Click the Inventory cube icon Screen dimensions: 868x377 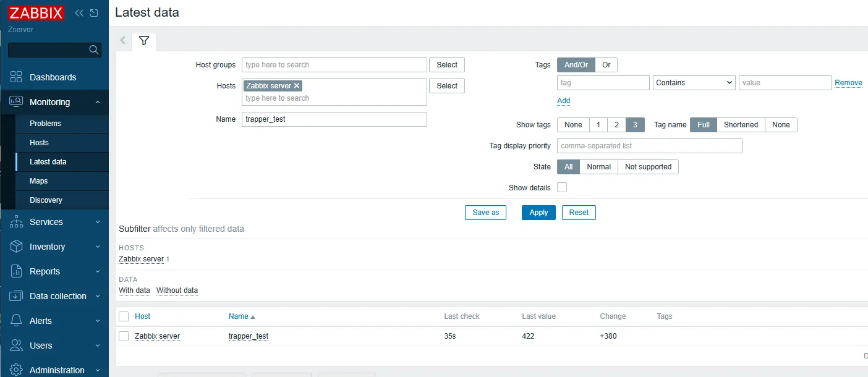[16, 247]
